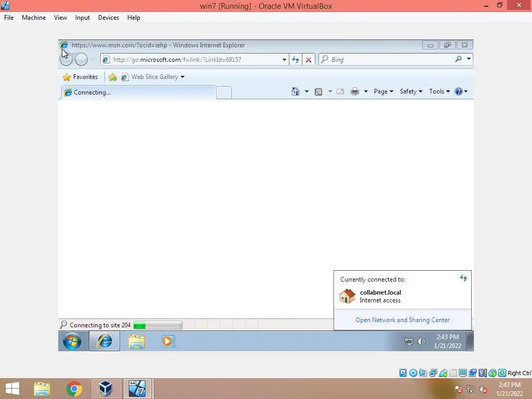This screenshot has width=532, height=399.
Task: Expand the address bar autocomplete dropdown
Action: click(284, 60)
